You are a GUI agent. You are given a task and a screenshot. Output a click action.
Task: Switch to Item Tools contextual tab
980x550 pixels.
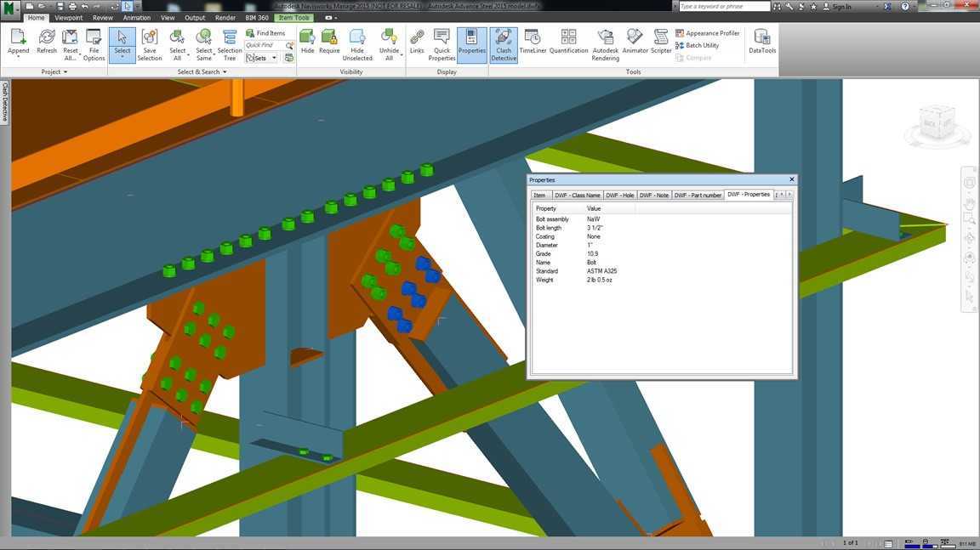tap(294, 18)
